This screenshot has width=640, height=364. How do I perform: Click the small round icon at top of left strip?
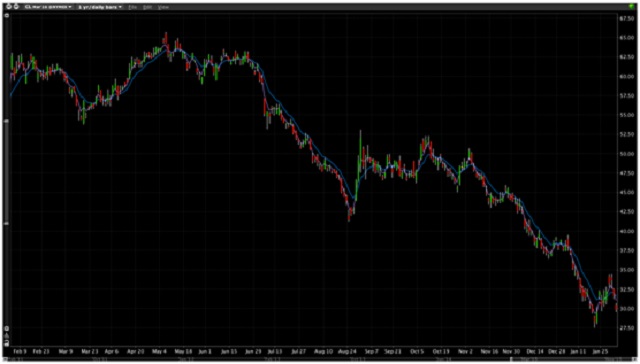(6, 16)
